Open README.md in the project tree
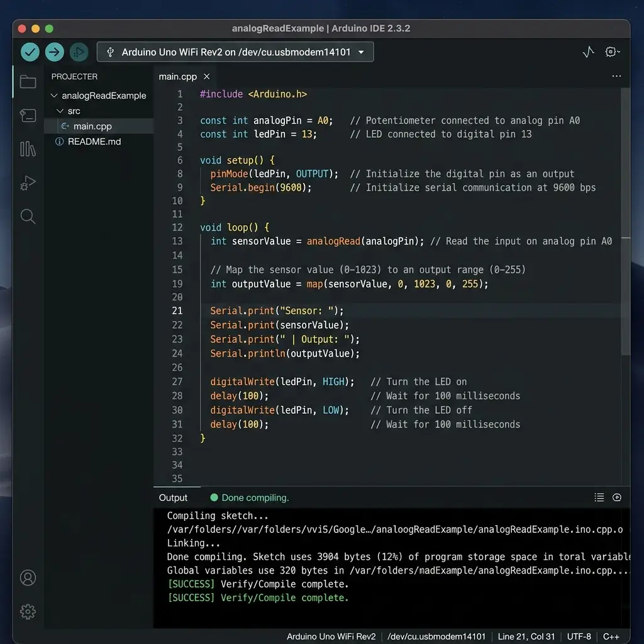 94,142
